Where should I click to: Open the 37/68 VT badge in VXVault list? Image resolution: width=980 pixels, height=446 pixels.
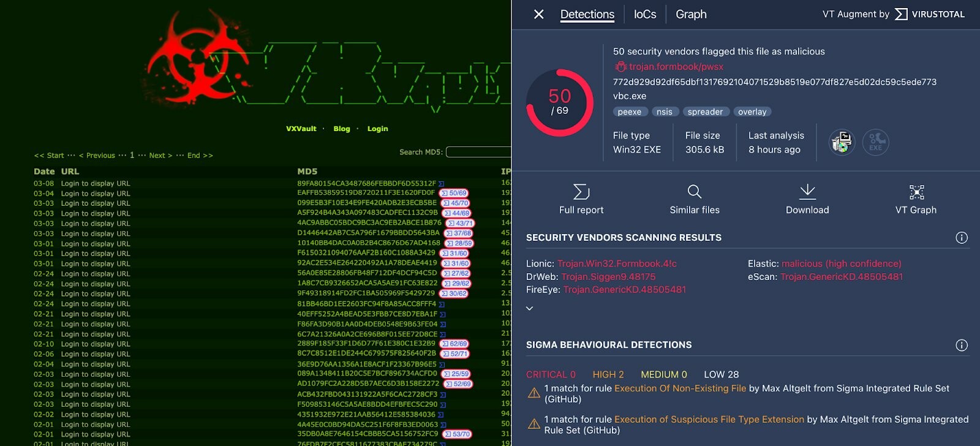click(x=459, y=233)
